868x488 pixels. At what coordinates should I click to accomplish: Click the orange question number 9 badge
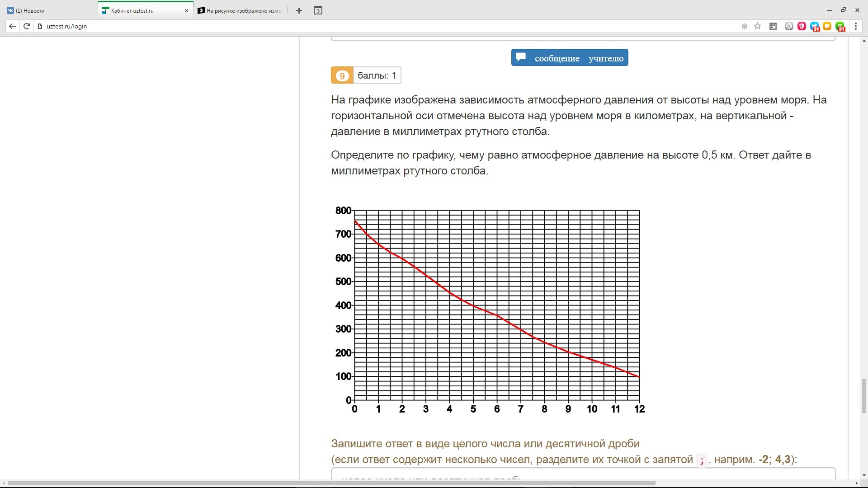(342, 75)
